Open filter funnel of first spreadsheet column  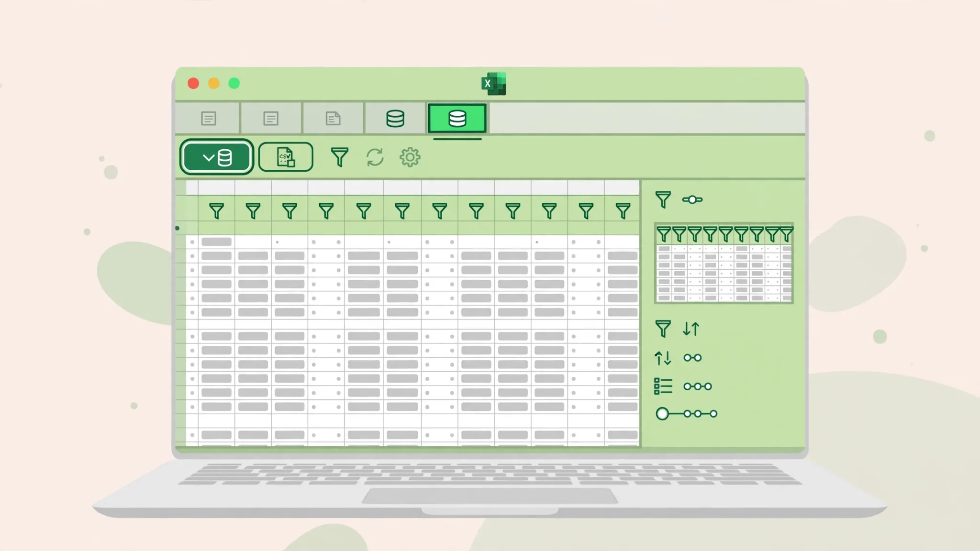tap(216, 211)
